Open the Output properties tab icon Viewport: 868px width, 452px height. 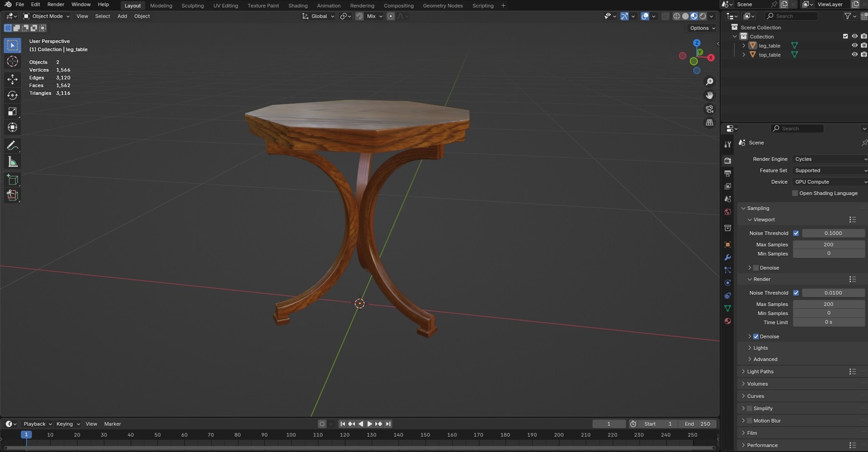point(727,174)
